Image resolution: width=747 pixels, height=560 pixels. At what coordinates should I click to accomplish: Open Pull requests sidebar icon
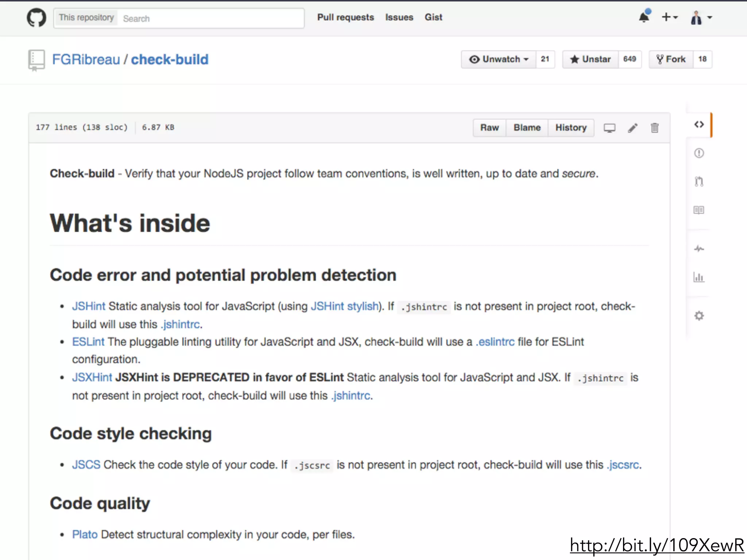(699, 182)
